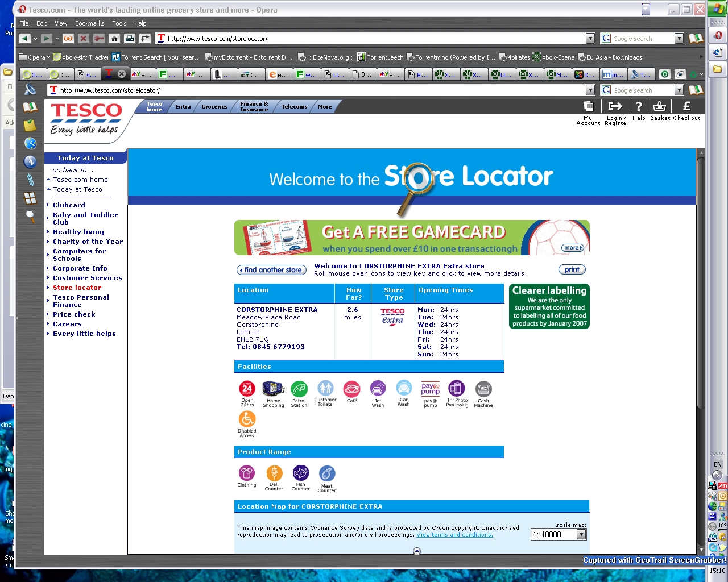The width and height of the screenshot is (728, 582).
Task: Click the Opera back navigation button
Action: pyautogui.click(x=24, y=39)
